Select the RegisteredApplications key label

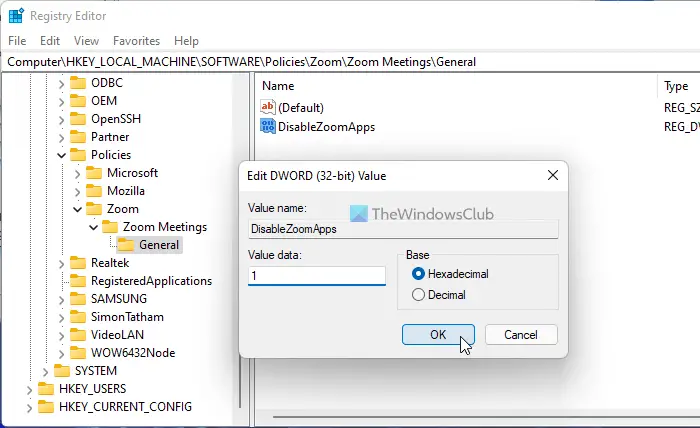tap(151, 281)
